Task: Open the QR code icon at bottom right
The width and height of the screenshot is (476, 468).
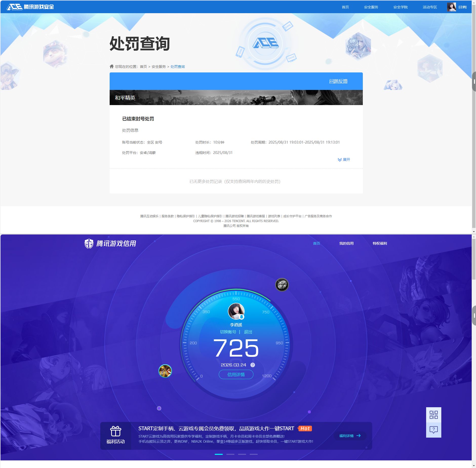Action: [434, 415]
